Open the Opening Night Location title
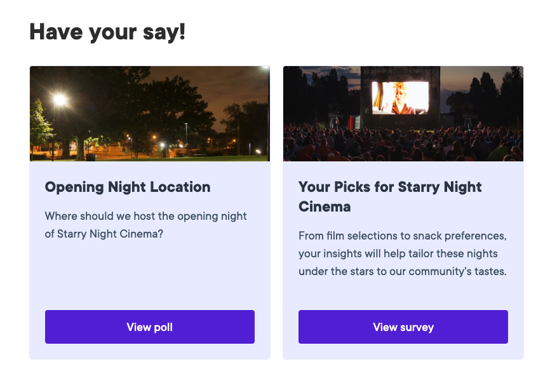Viewport: 550px width, 392px height. pyautogui.click(x=128, y=187)
